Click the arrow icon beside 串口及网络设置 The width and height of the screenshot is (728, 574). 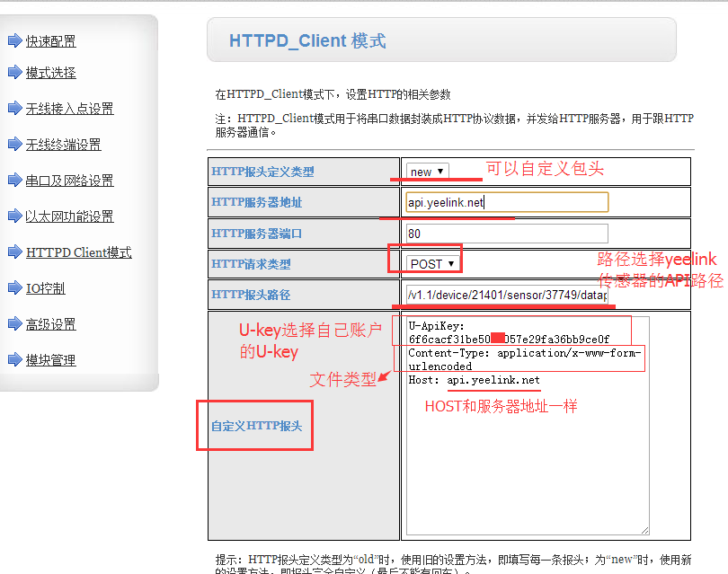tap(14, 181)
